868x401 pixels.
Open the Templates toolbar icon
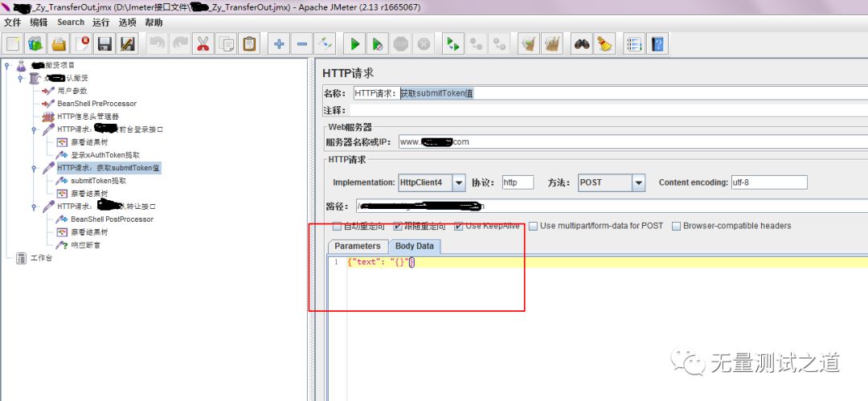(x=36, y=43)
